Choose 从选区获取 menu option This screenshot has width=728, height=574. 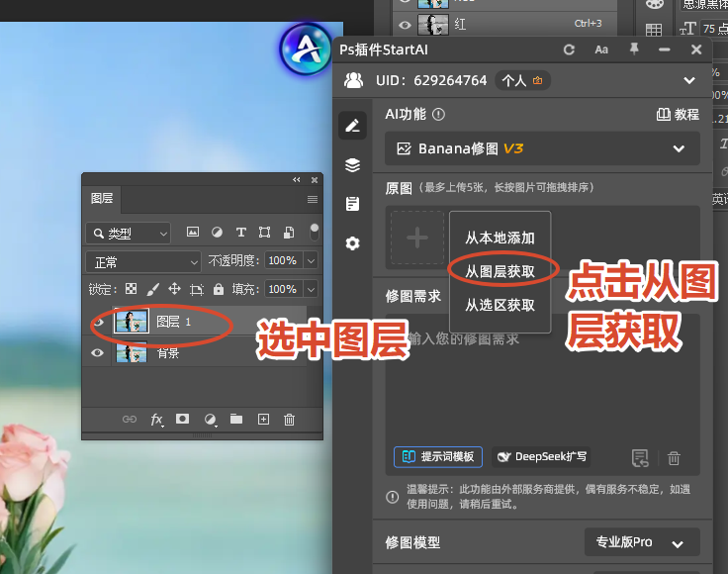pyautogui.click(x=500, y=305)
